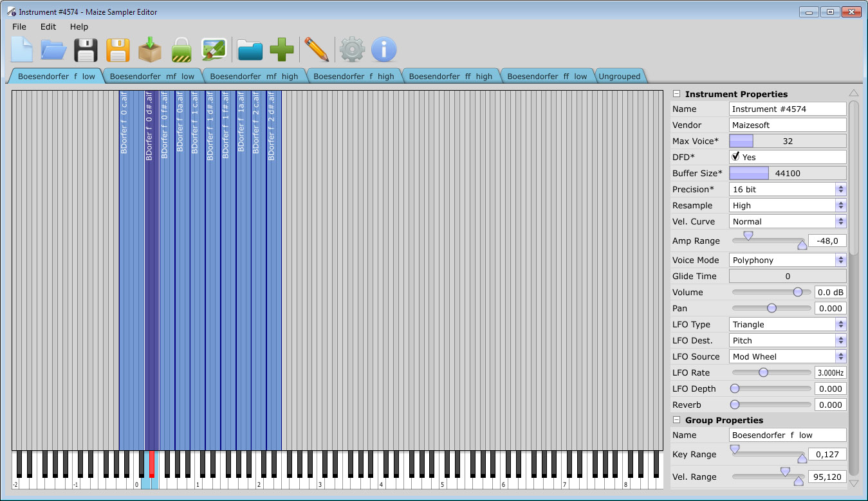
Task: Show the About info icon
Action: click(383, 49)
